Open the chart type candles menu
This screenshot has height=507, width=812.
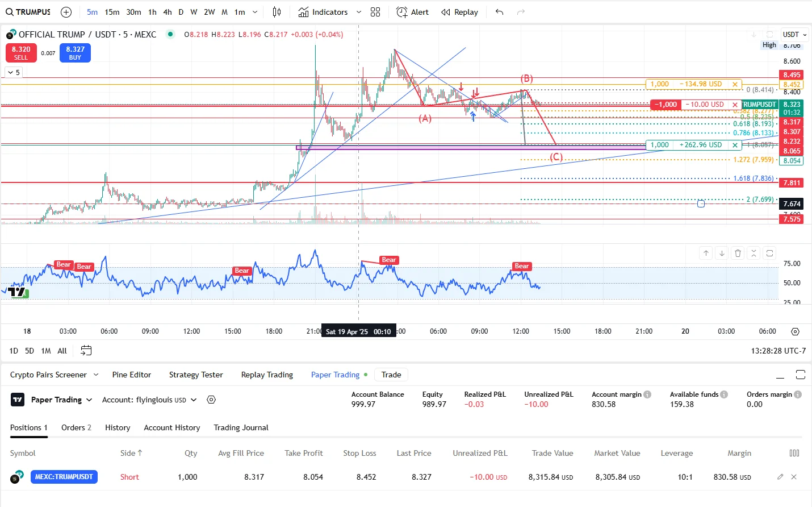277,12
